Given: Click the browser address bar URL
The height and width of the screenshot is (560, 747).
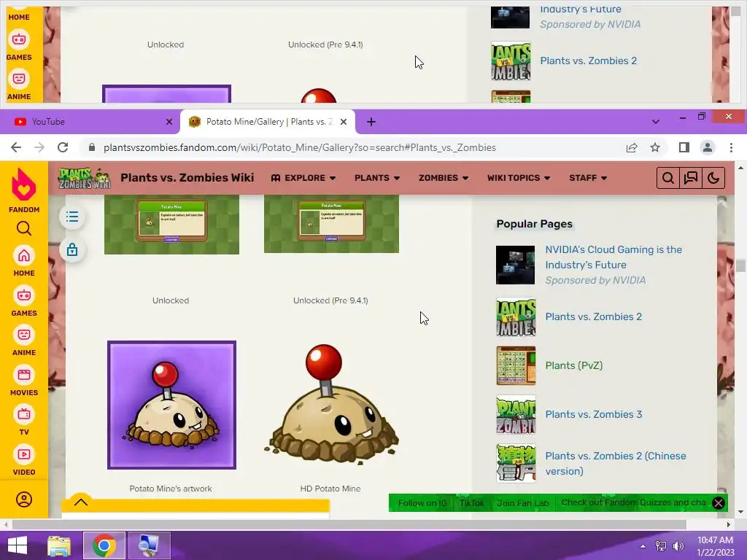Looking at the screenshot, I should point(300,147).
